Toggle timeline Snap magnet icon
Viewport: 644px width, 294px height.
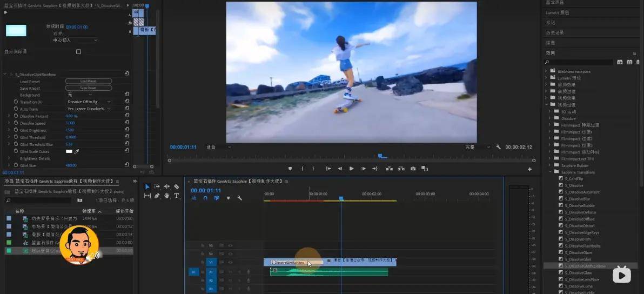click(x=205, y=198)
